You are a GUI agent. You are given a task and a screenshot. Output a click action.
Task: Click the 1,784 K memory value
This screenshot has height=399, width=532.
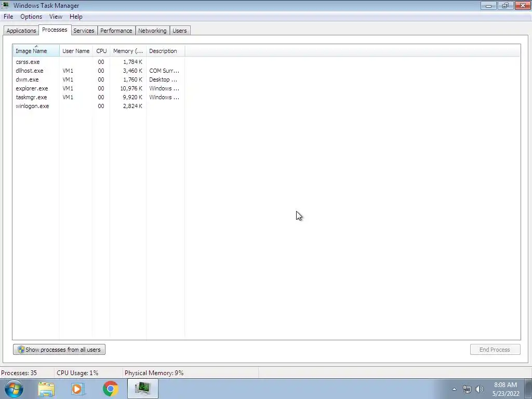coord(132,62)
